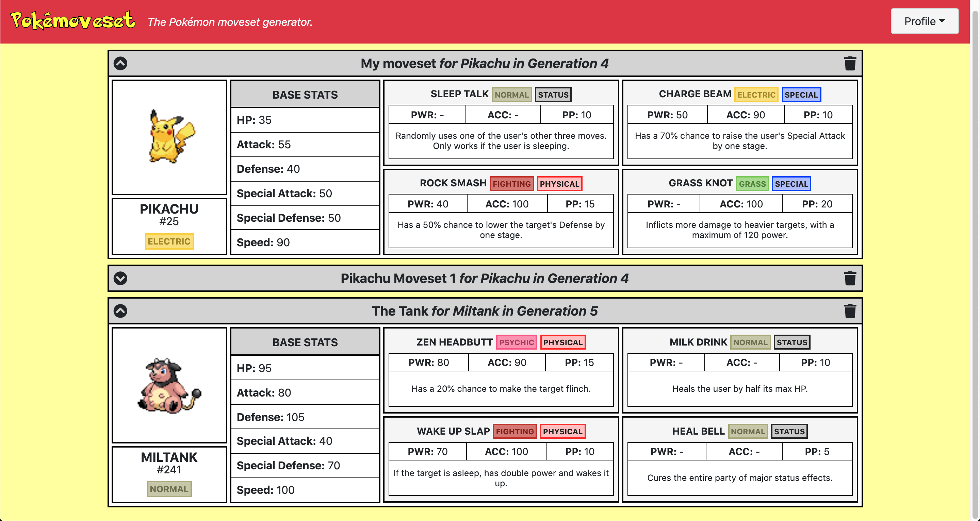The height and width of the screenshot is (521, 980).
Task: Click The Tank for Miltank title text
Action: click(x=485, y=311)
